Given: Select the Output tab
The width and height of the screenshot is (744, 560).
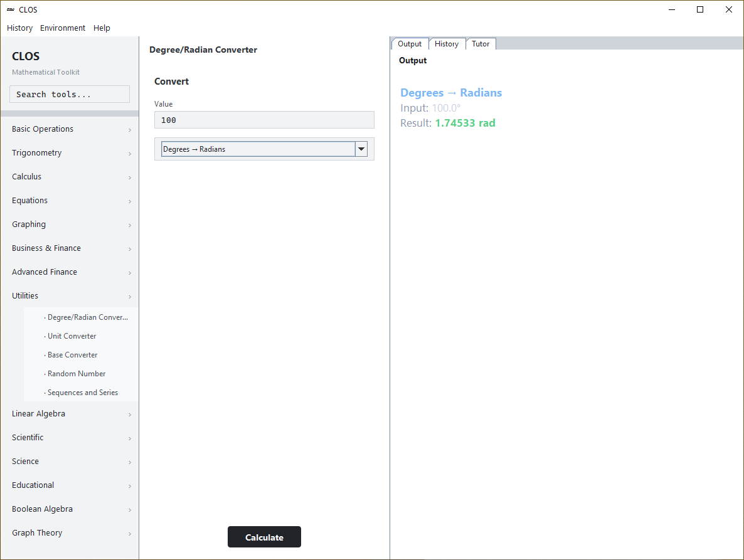Looking at the screenshot, I should [410, 44].
